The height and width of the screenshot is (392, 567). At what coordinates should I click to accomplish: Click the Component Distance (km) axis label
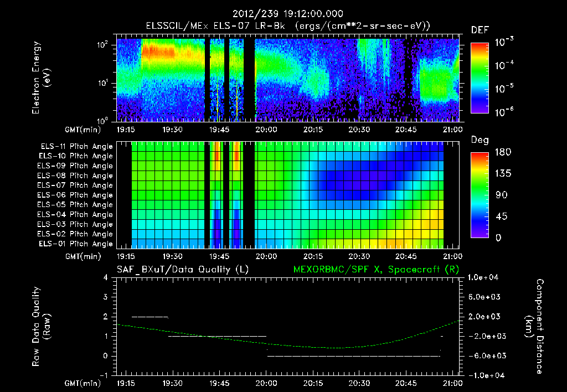[x=534, y=327]
